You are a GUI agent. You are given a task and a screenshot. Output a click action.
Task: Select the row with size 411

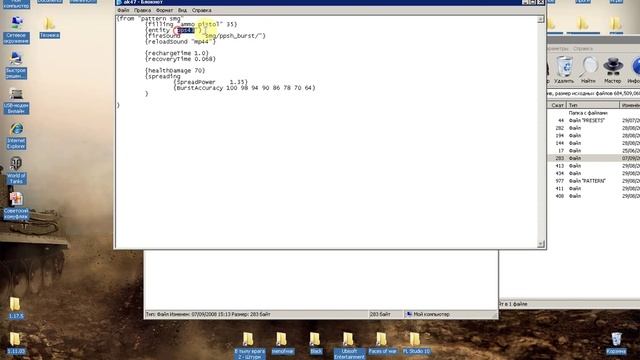click(593, 189)
